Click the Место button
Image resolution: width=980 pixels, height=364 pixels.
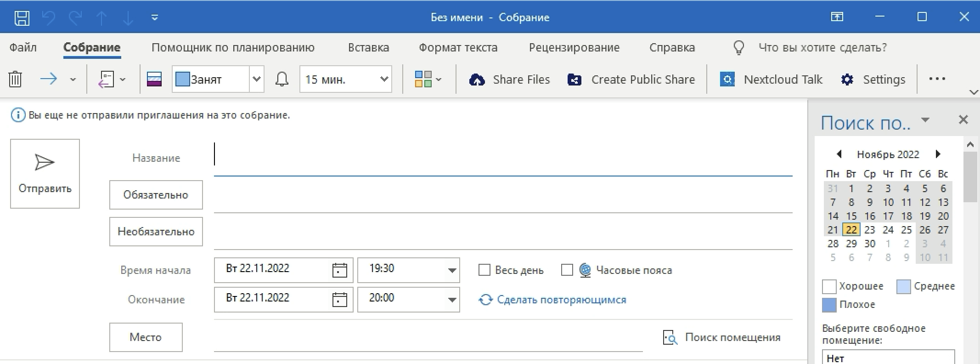point(146,337)
